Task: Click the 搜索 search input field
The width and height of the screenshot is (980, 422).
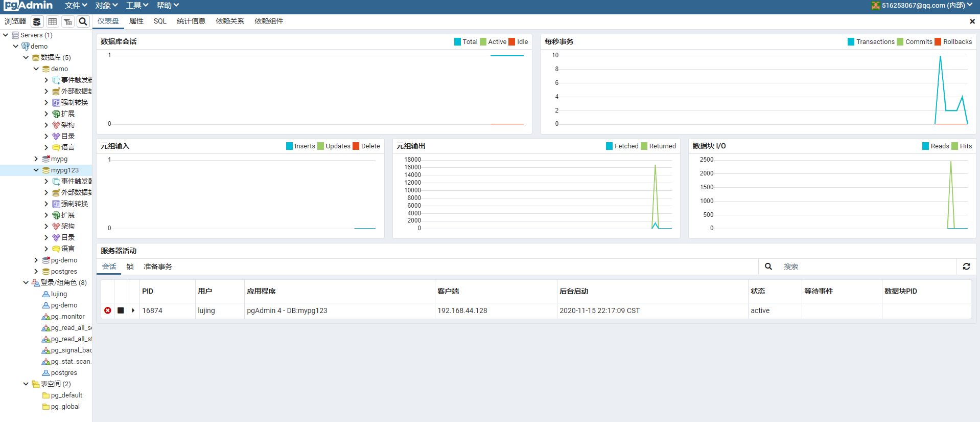Action: [867, 266]
